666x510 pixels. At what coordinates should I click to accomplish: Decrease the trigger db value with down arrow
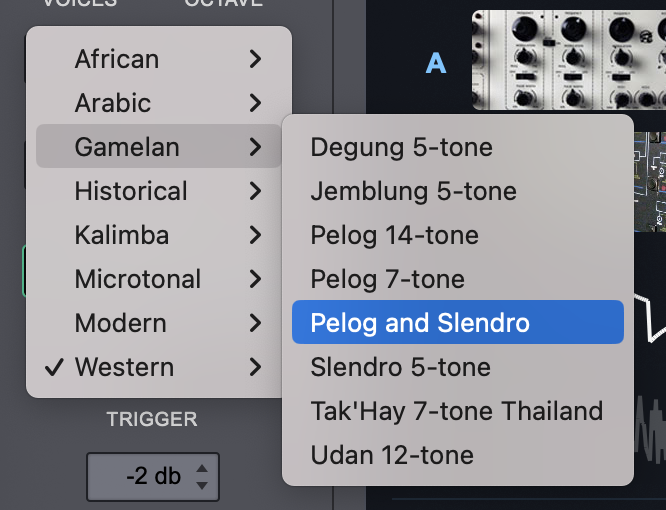[x=202, y=485]
